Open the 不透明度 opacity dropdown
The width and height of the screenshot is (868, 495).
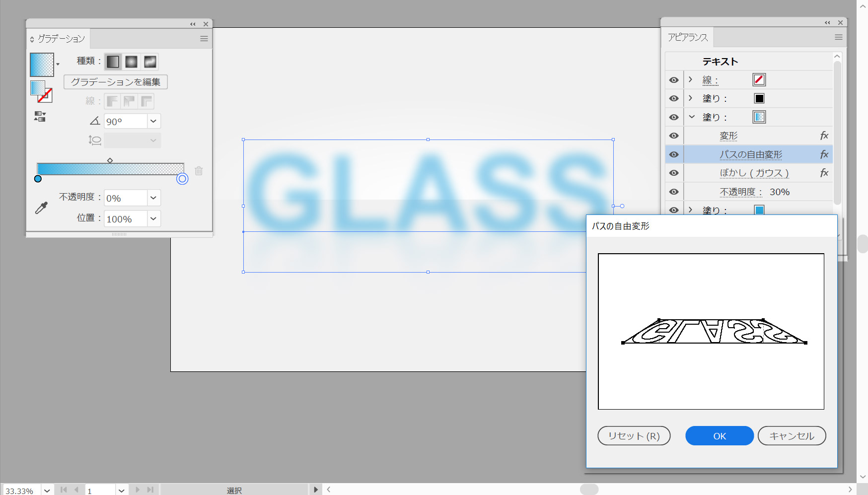click(x=153, y=198)
